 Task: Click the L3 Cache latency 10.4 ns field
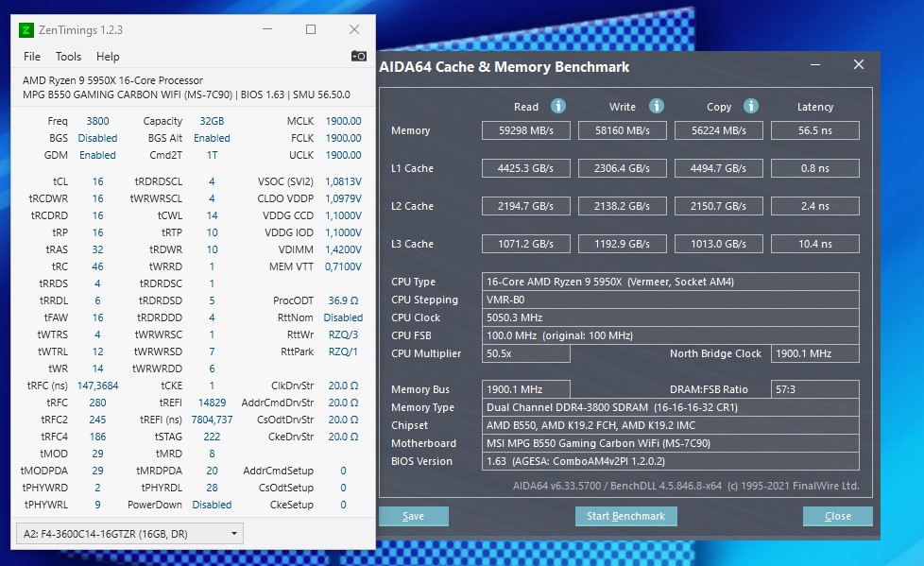(815, 244)
